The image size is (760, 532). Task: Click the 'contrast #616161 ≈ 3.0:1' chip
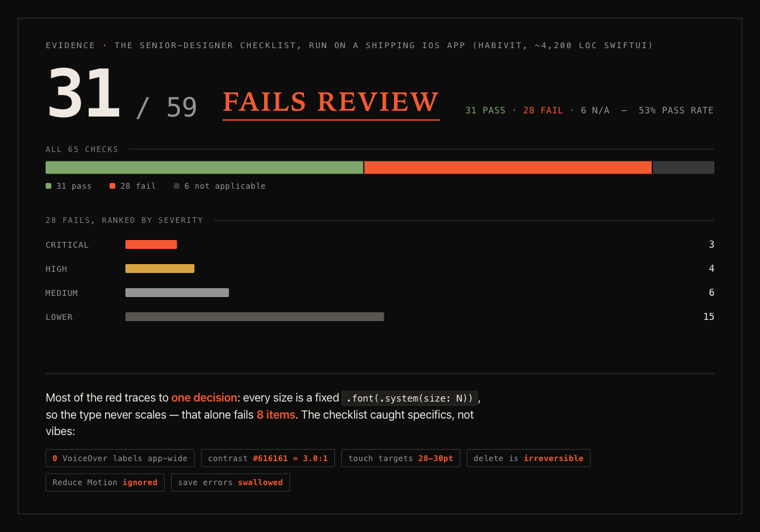coord(268,458)
